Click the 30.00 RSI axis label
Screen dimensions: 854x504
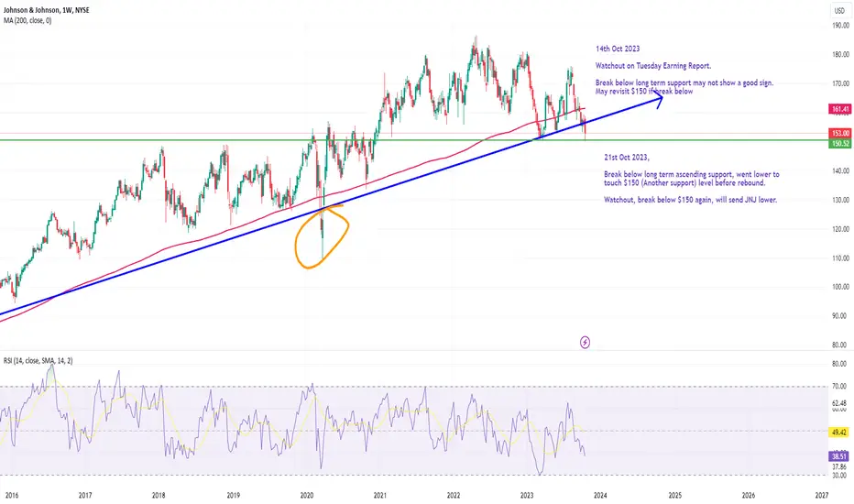(840, 476)
